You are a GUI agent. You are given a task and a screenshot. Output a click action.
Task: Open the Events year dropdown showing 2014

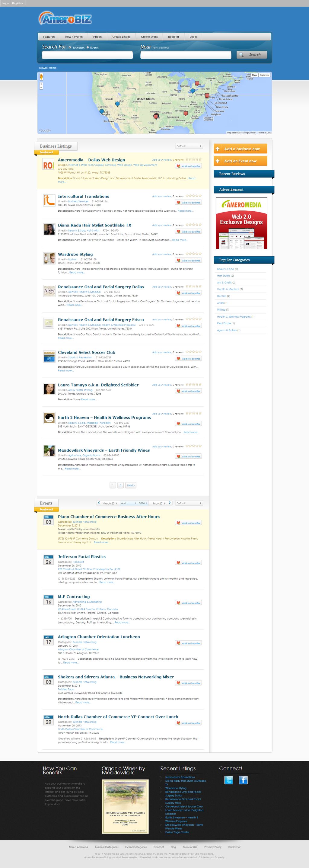143,503
